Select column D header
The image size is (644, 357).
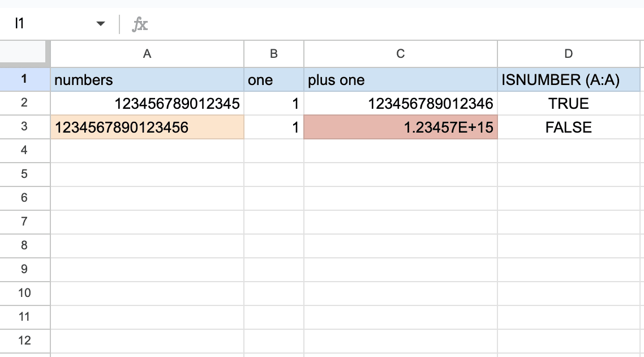click(x=569, y=54)
